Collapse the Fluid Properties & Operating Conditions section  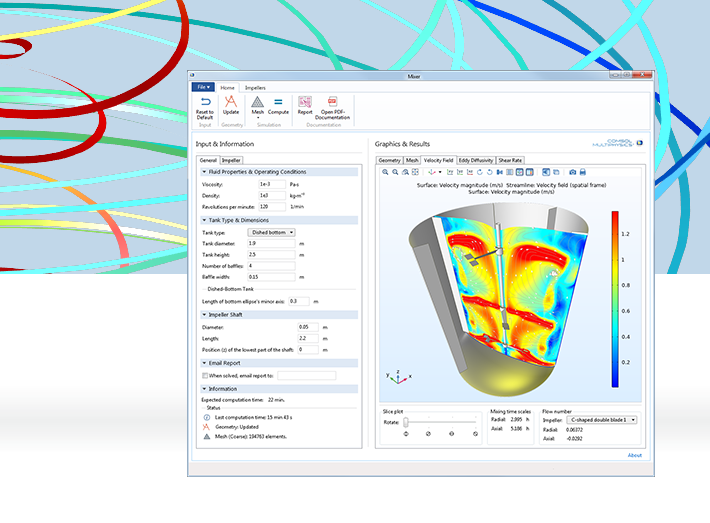(x=204, y=172)
